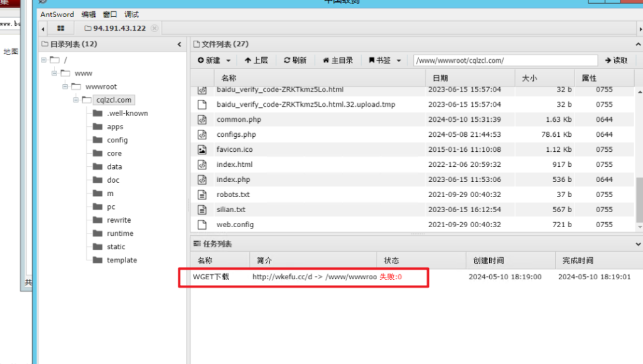Click the silian.txt text file icon
This screenshot has width=643, height=364.
tap(202, 210)
